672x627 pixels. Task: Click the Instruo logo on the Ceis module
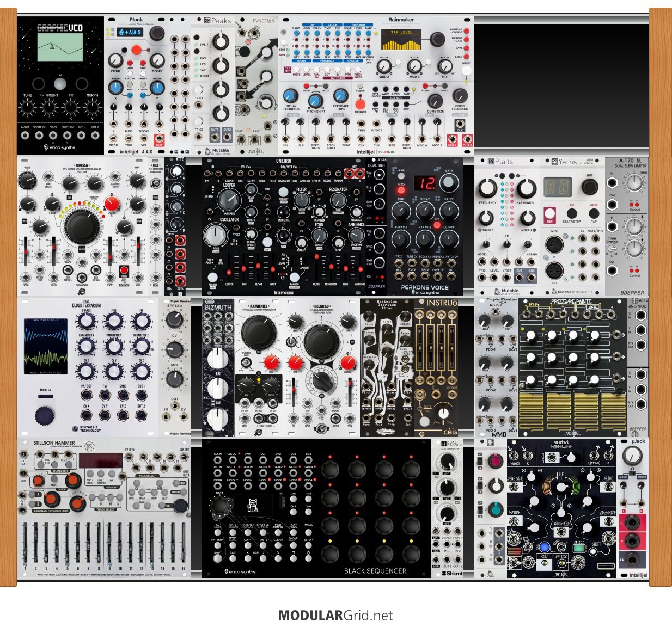(442, 303)
